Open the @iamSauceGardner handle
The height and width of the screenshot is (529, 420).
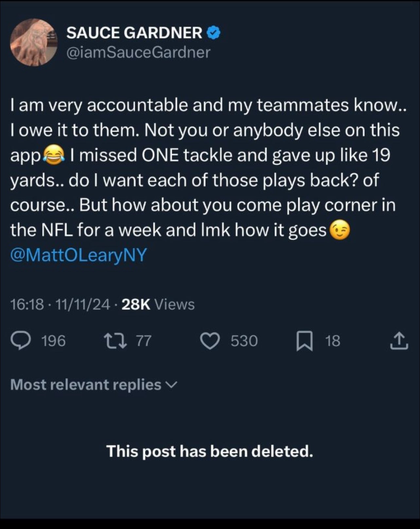coord(138,52)
